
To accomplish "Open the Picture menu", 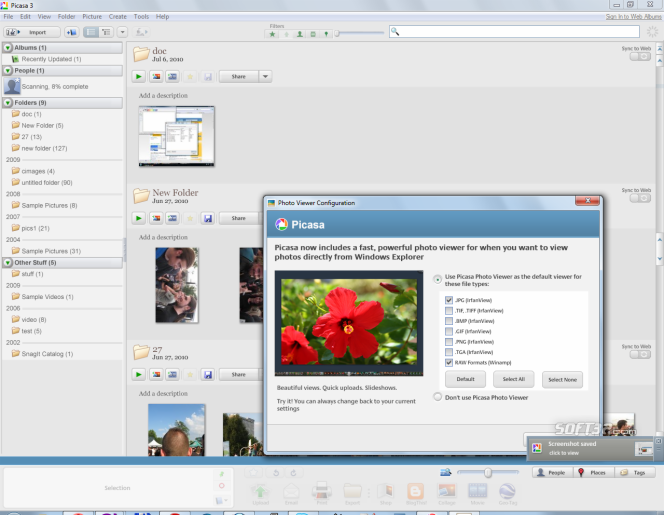I will pyautogui.click(x=92, y=17).
